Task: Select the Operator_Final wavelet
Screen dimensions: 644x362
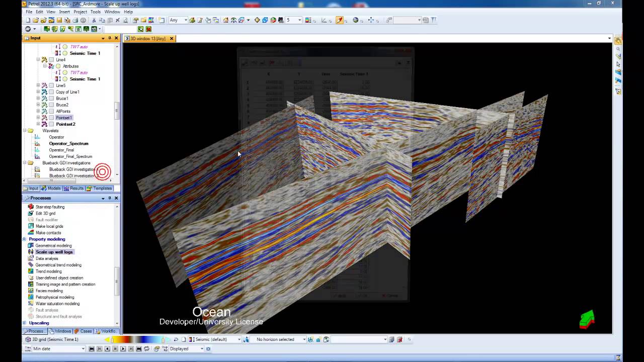Action: [x=61, y=150]
